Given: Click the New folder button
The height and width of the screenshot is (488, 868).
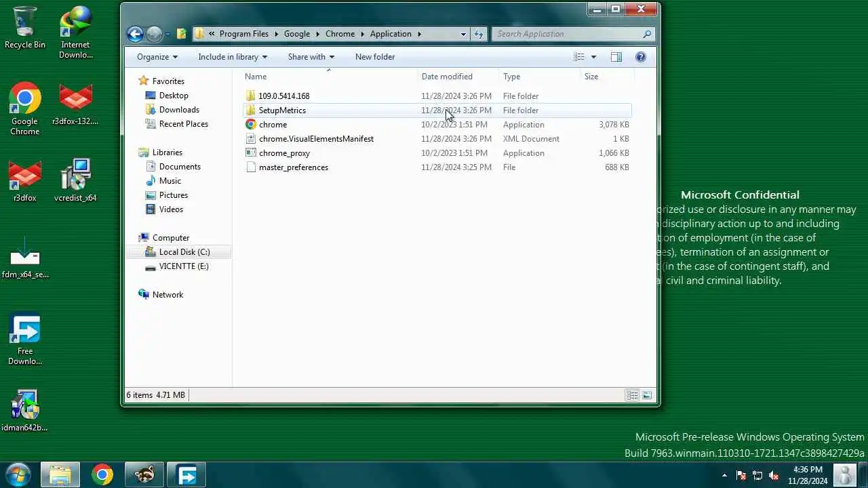Looking at the screenshot, I should pyautogui.click(x=375, y=57).
